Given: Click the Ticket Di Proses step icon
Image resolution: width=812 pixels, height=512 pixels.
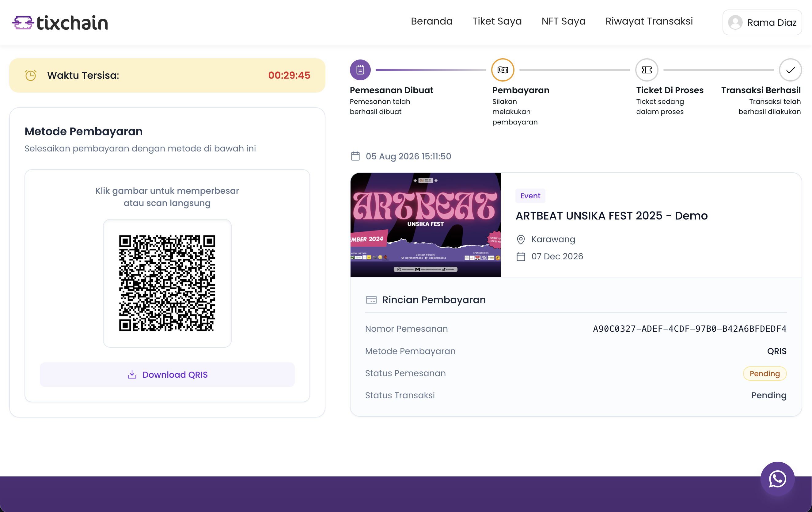Looking at the screenshot, I should tap(647, 70).
